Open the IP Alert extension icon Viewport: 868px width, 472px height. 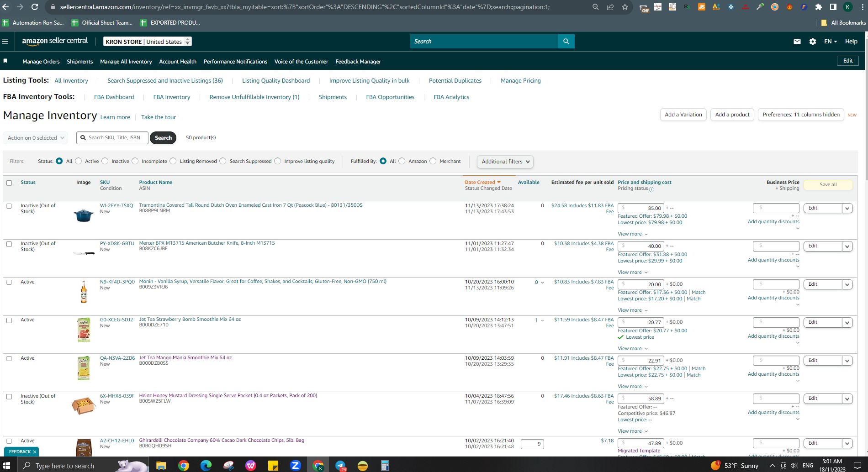click(x=745, y=7)
